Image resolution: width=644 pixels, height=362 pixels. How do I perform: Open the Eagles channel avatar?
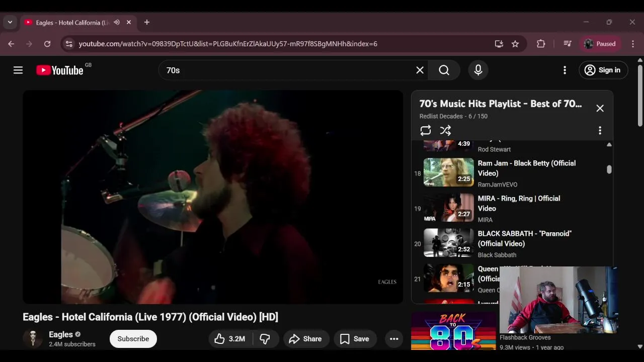click(x=33, y=339)
